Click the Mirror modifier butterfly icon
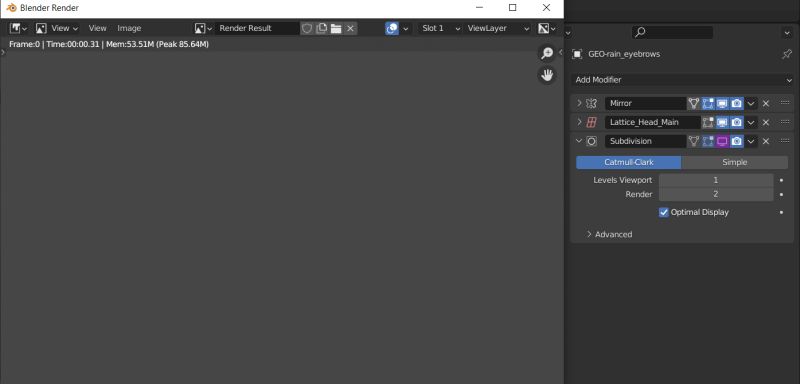Image resolution: width=800 pixels, height=384 pixels. [591, 104]
